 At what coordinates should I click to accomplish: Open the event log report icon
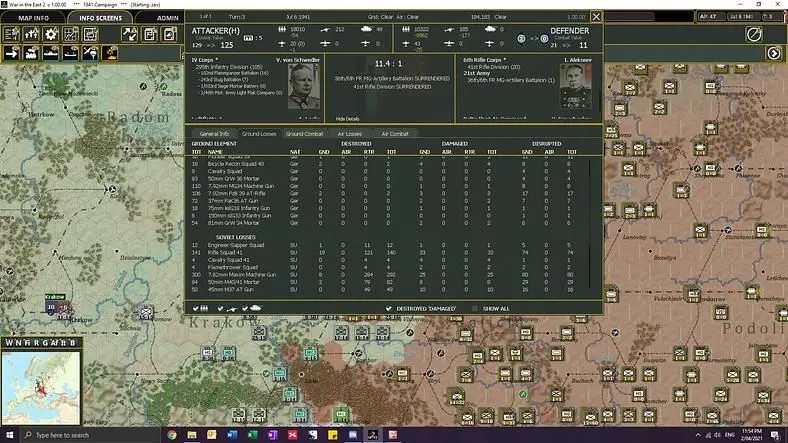(x=150, y=34)
